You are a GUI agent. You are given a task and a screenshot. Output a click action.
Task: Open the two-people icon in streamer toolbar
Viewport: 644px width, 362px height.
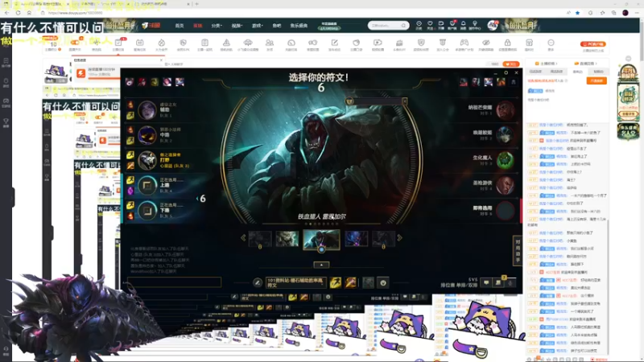[x=270, y=44]
